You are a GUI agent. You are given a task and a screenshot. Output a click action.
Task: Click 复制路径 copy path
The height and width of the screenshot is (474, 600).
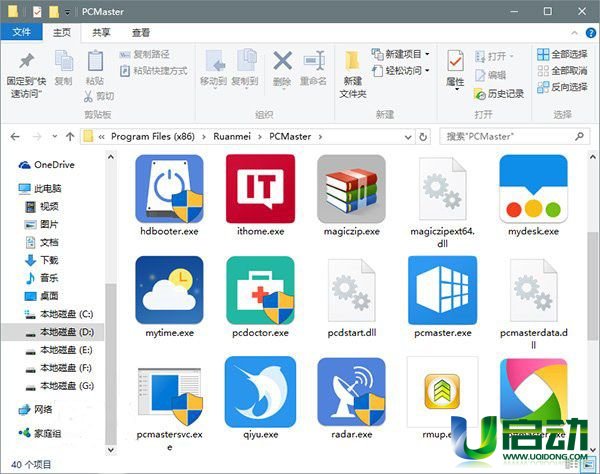(145, 54)
